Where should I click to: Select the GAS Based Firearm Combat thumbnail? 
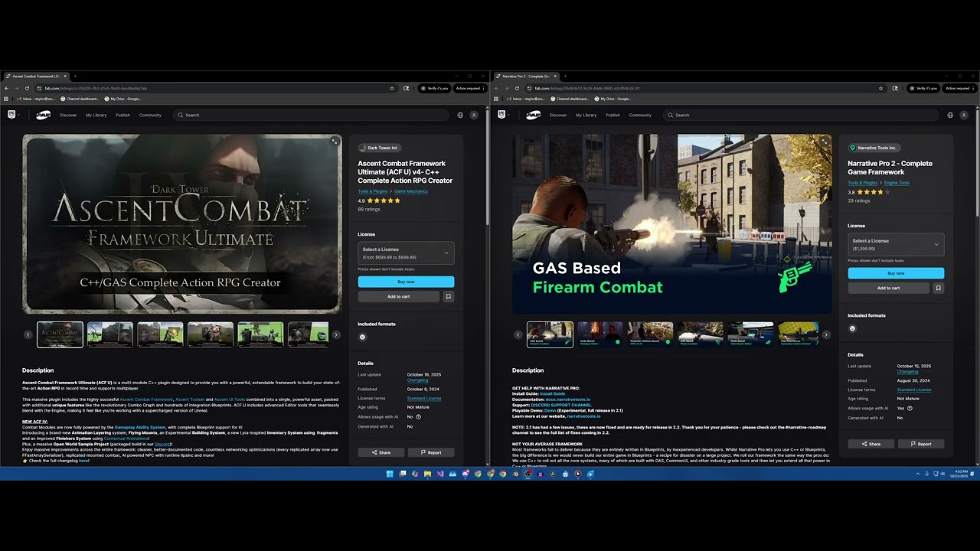coord(550,334)
